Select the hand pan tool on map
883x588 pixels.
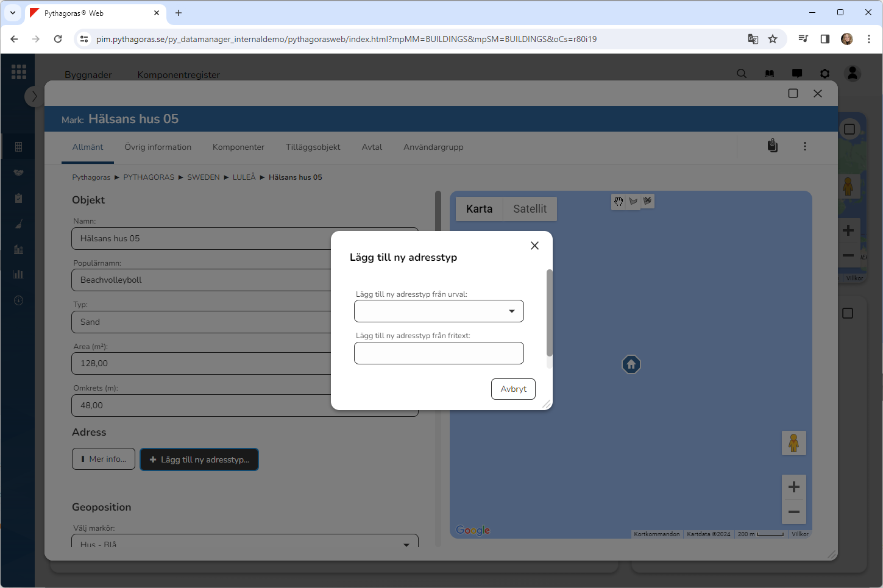619,202
